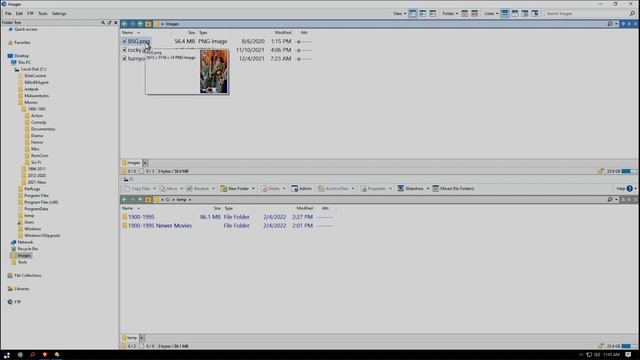The image size is (640, 360).
Task: Select This PC in folder tree
Action: point(24,62)
